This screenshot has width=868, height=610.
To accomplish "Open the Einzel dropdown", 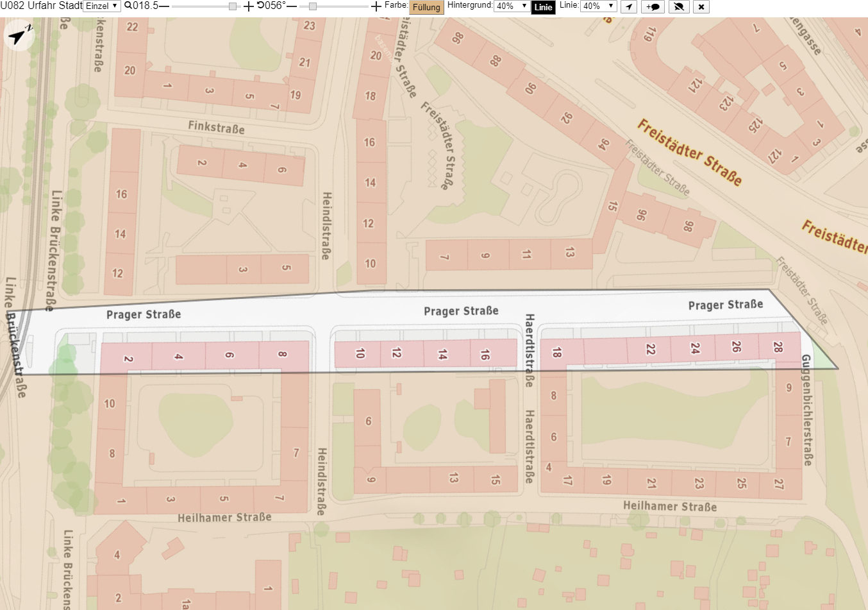I will click(102, 6).
